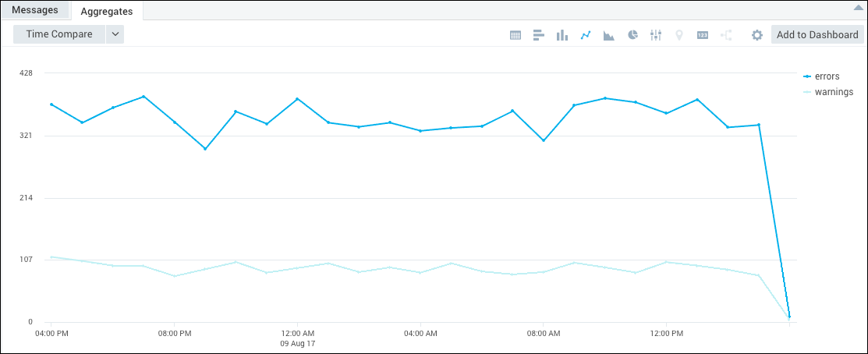Select the pie chart icon
The image size is (868, 354).
pos(632,35)
